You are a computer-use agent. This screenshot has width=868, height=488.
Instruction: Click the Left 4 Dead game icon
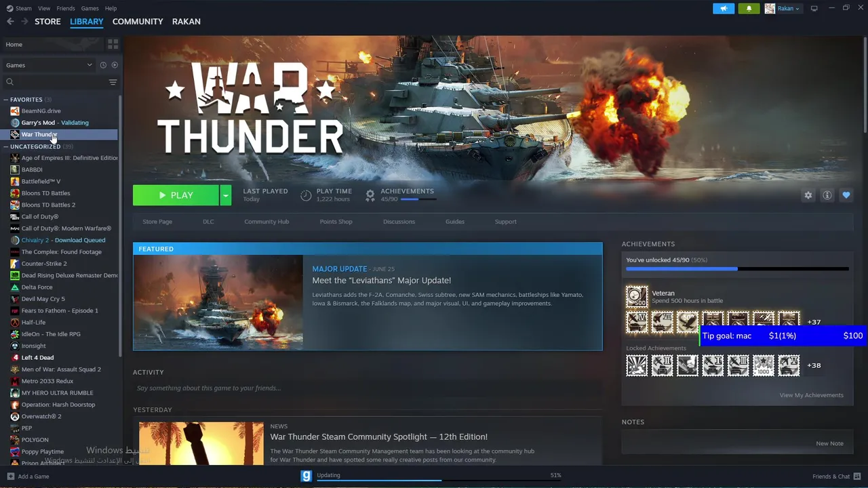(15, 358)
